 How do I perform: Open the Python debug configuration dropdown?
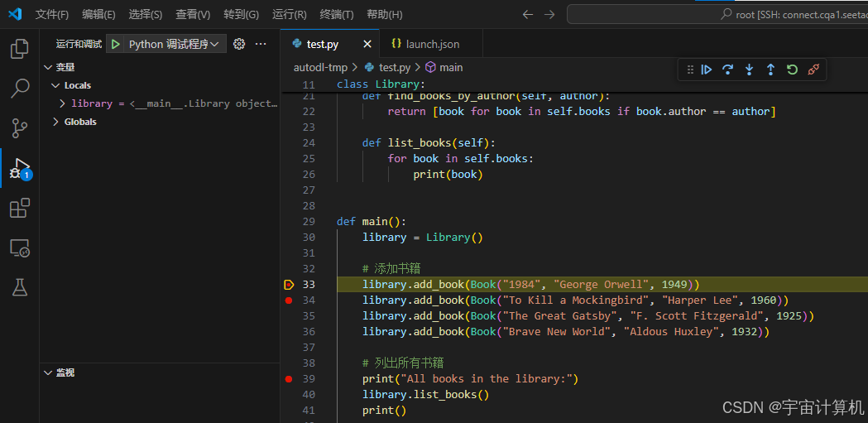pos(215,44)
